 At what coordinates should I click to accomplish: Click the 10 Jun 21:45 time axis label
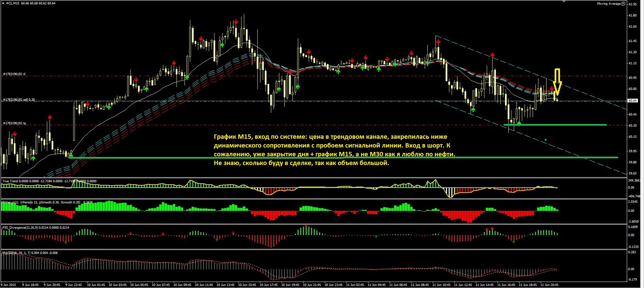312,285
